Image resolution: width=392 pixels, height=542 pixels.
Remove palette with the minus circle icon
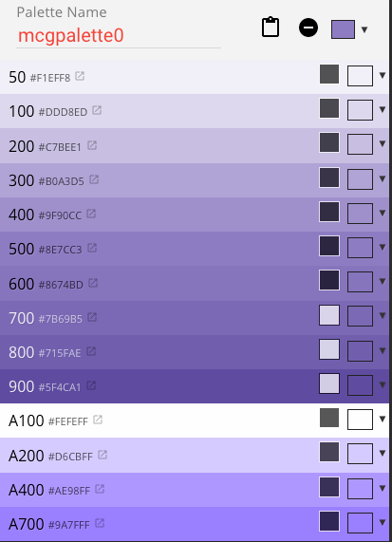coord(308,28)
